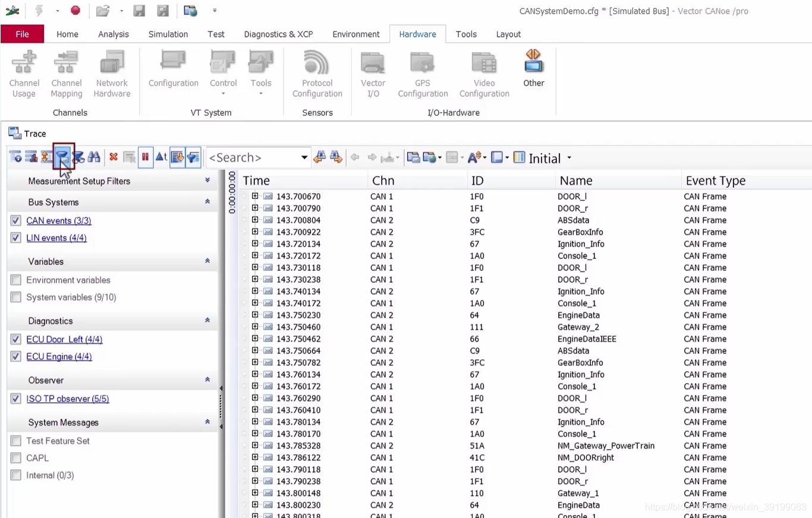
Task: Click the gray lightning Start measurement icon
Action: (x=39, y=10)
